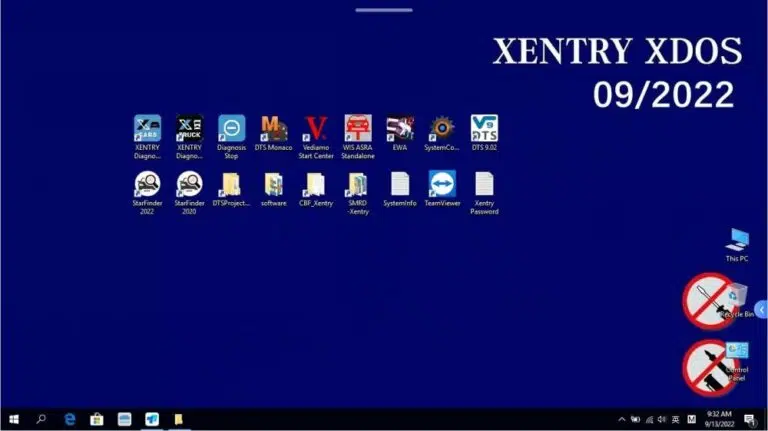Open StarFinder 2020 icon
This screenshot has width=768, height=431.
[189, 185]
